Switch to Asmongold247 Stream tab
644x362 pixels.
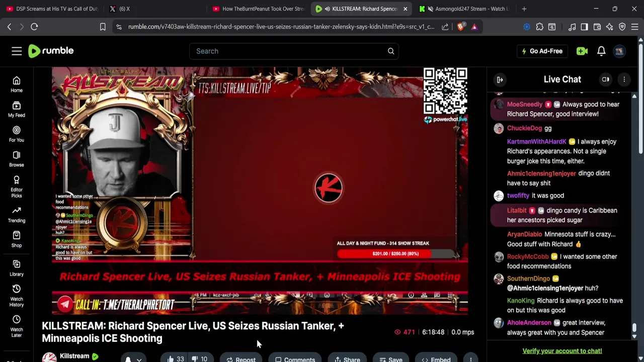pyautogui.click(x=464, y=9)
